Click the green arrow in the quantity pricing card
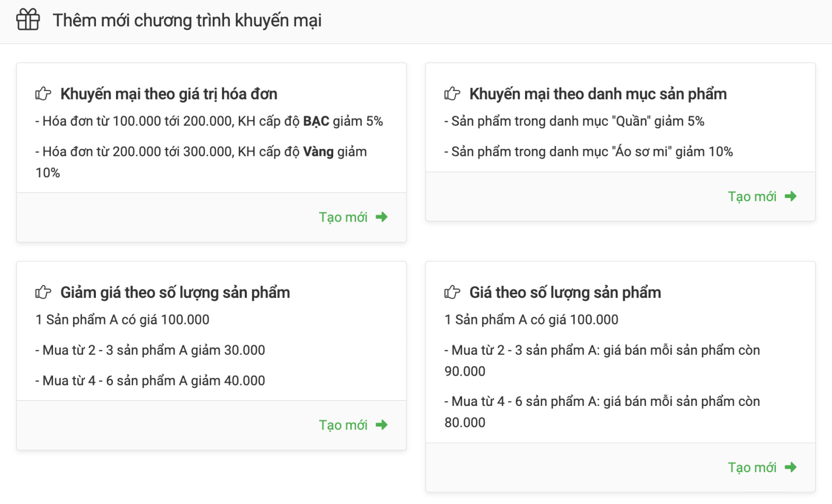The image size is (832, 504). point(791,467)
